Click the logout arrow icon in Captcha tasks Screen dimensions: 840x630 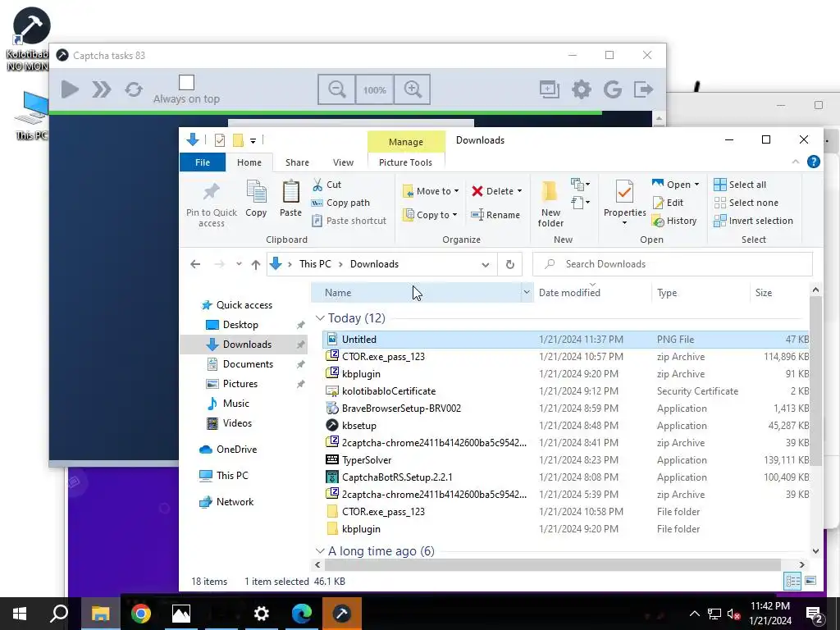643,89
